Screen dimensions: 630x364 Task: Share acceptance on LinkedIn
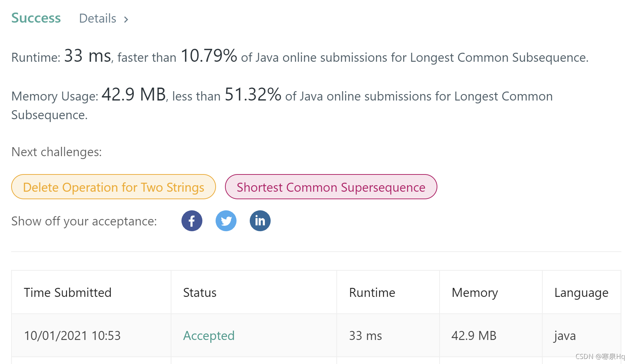point(260,221)
